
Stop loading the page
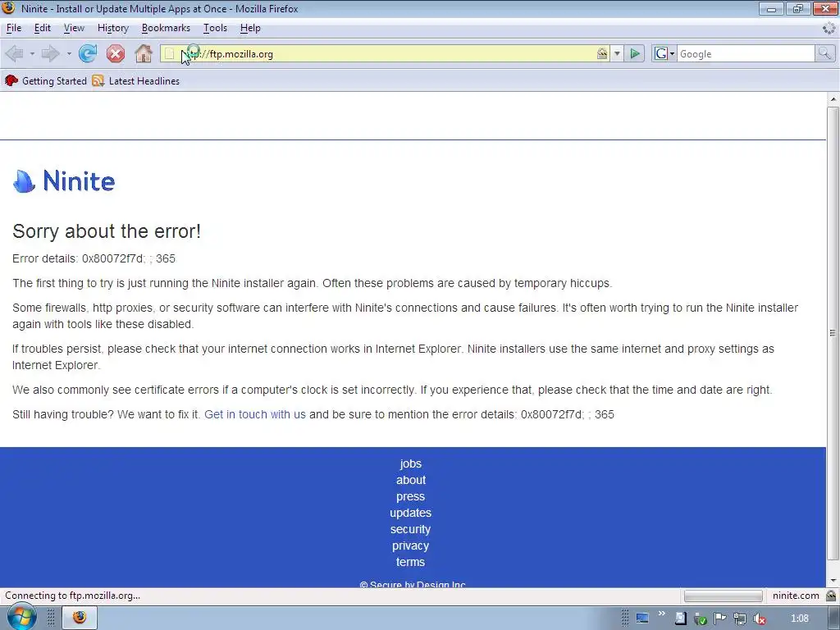tap(115, 53)
